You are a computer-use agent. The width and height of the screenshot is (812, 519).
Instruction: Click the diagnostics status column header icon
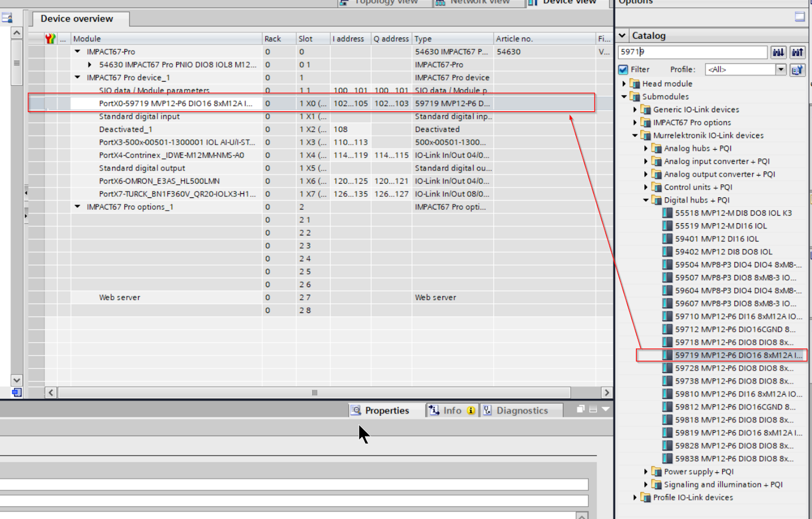coord(50,39)
